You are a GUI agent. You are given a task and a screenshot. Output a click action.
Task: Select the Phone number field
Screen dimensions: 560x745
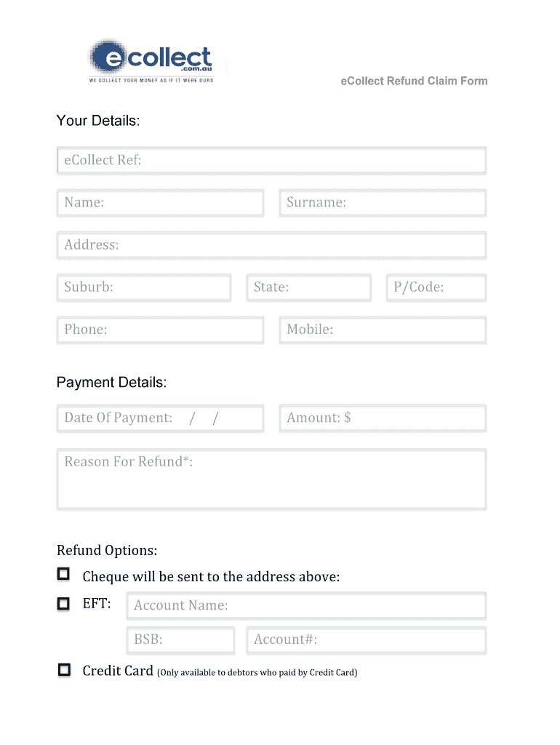tap(160, 330)
